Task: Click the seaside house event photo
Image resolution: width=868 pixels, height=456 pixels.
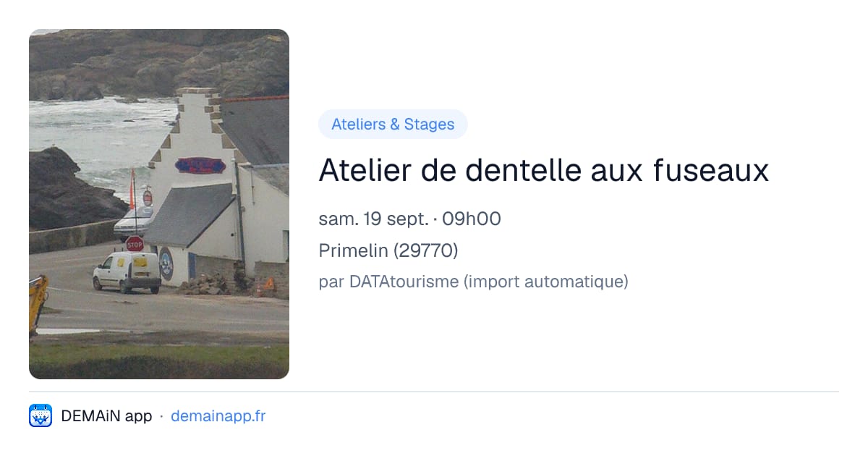Action: coord(159,204)
